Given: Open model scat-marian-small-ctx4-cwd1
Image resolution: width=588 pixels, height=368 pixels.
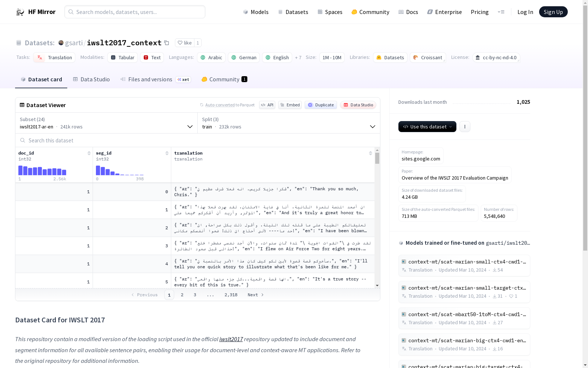Looking at the screenshot, I should [x=464, y=265].
